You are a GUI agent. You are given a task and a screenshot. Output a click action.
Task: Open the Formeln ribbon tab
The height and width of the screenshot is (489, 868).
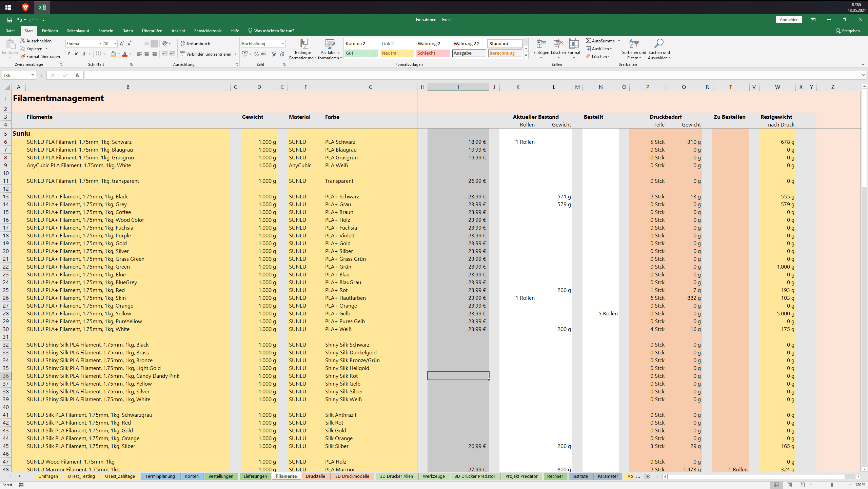pos(105,31)
